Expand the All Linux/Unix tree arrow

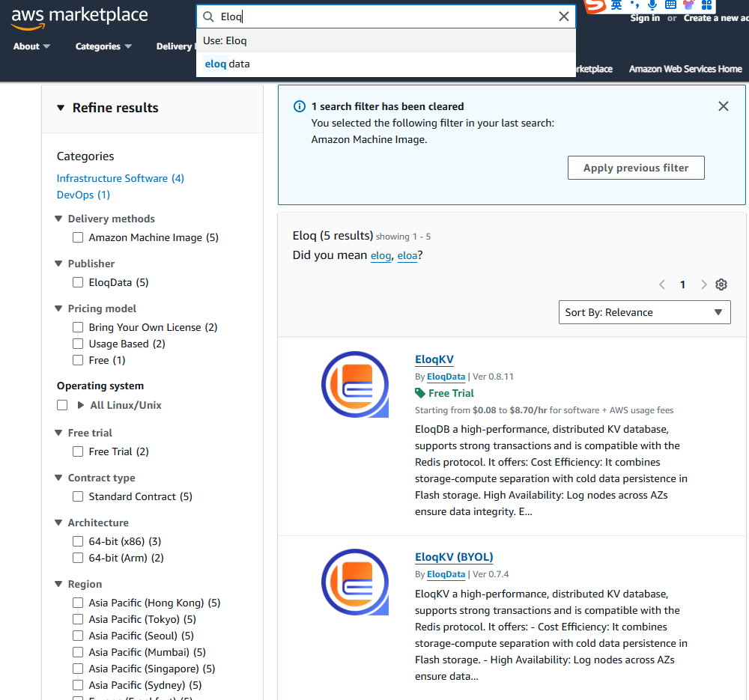click(x=81, y=405)
